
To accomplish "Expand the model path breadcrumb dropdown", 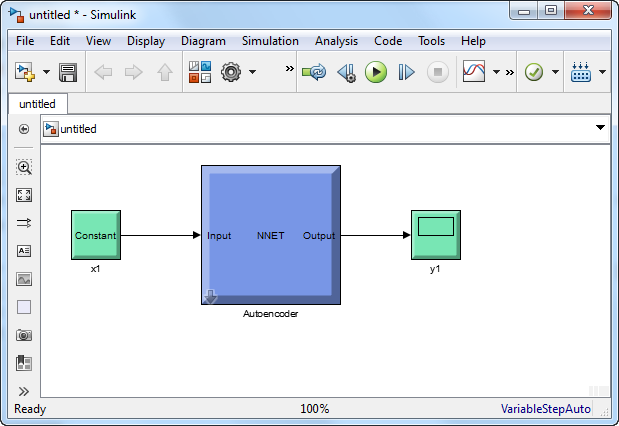I will coord(600,128).
